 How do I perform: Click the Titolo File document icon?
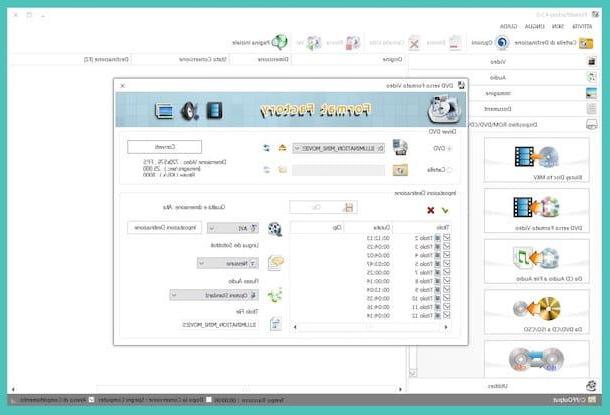click(x=275, y=324)
